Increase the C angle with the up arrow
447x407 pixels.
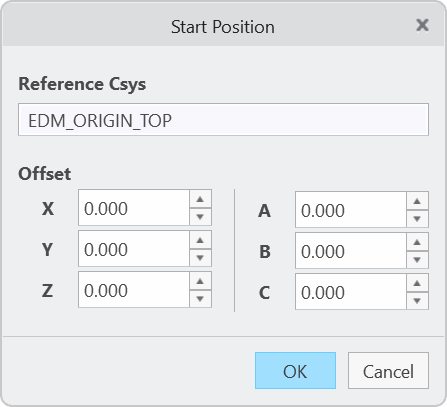pyautogui.click(x=417, y=283)
